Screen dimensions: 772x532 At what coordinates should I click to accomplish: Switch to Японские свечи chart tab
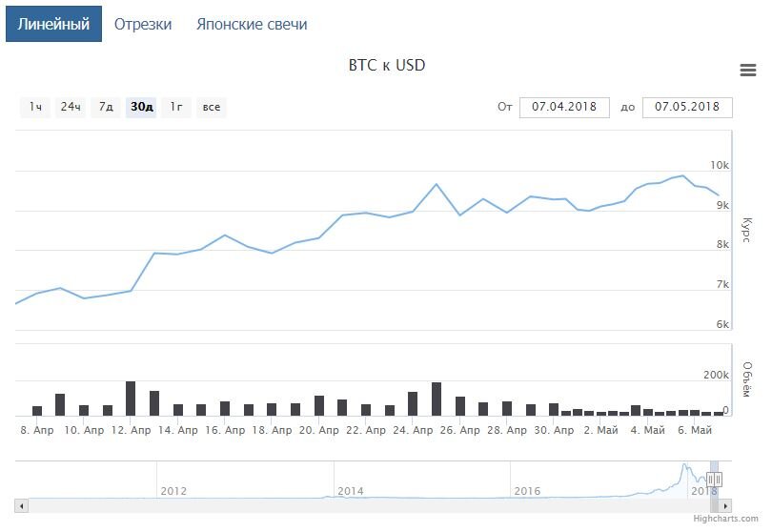click(252, 24)
